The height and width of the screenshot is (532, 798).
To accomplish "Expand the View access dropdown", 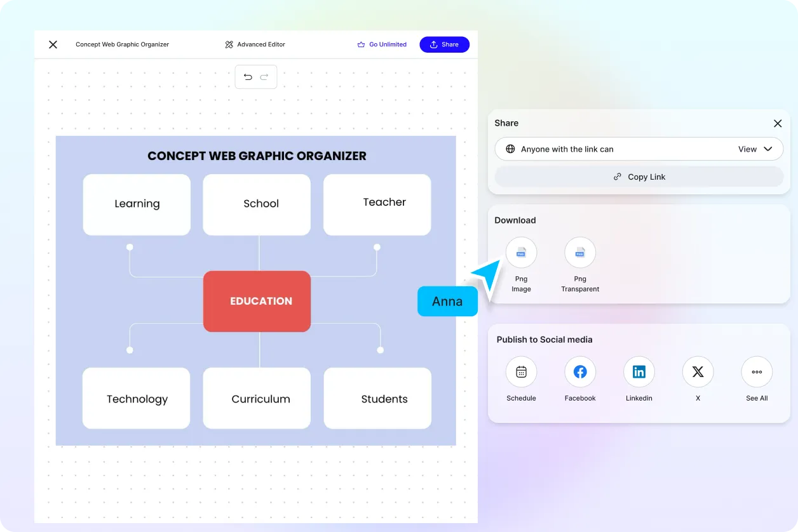I will coord(756,149).
